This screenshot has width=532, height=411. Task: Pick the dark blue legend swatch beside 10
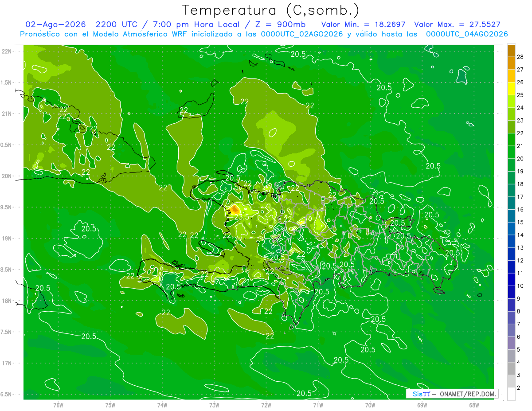tap(511, 280)
